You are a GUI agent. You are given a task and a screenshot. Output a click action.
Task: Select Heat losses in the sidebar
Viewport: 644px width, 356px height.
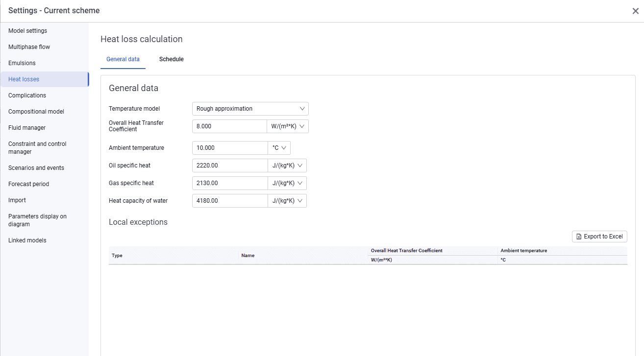(45, 79)
